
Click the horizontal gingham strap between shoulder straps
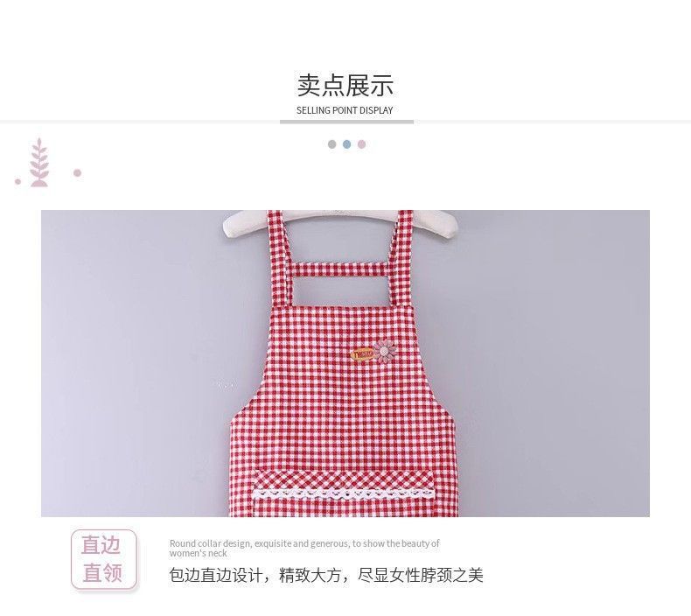click(x=339, y=269)
